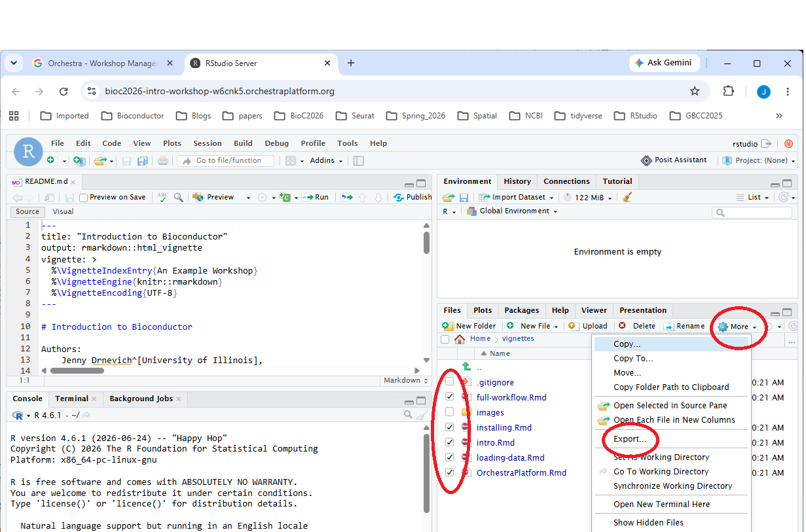
Task: Click the New Folder button
Action: point(469,326)
